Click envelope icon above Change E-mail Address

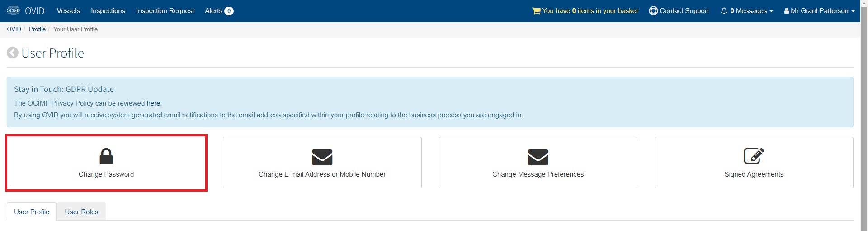coord(322,157)
